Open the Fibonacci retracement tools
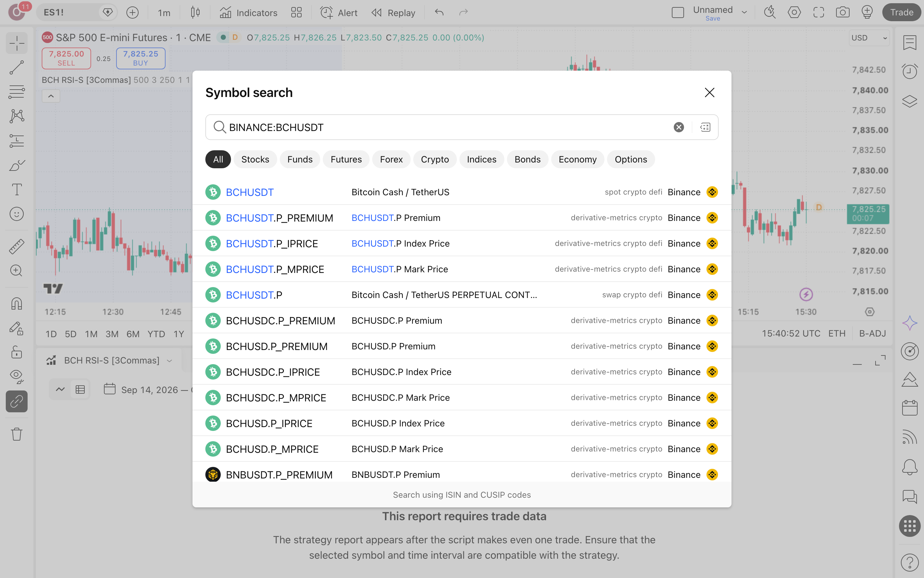Screen dimensions: 924x578 17,92
